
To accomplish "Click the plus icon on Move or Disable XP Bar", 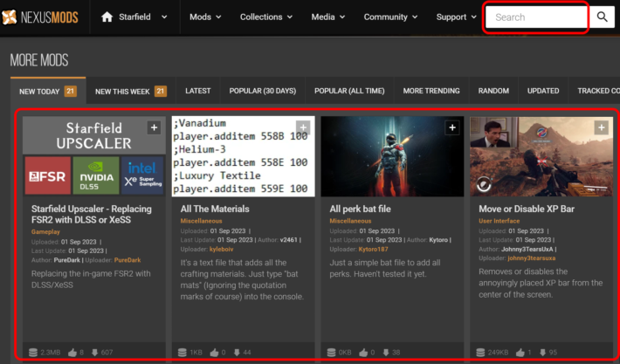I will point(602,127).
